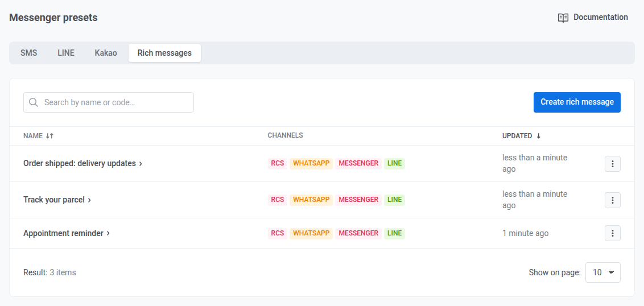This screenshot has width=644, height=306.
Task: Switch to the Kakao tab
Action: click(x=106, y=53)
